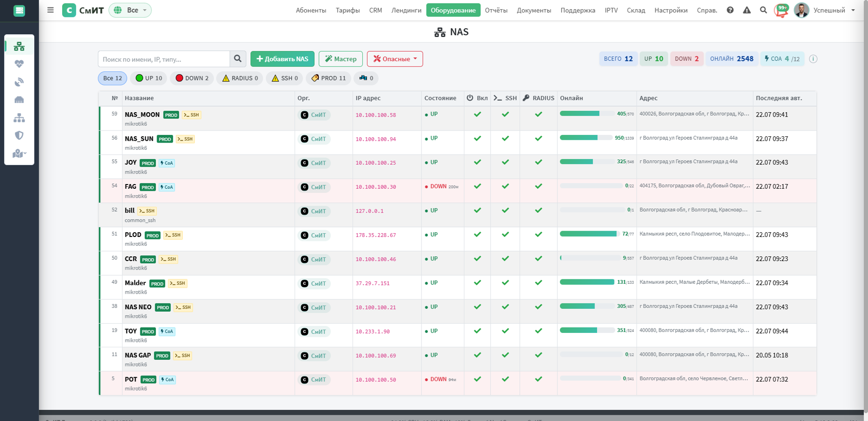Click the info circle icon near stats
Viewport: 868px width, 421px height.
[813, 59]
